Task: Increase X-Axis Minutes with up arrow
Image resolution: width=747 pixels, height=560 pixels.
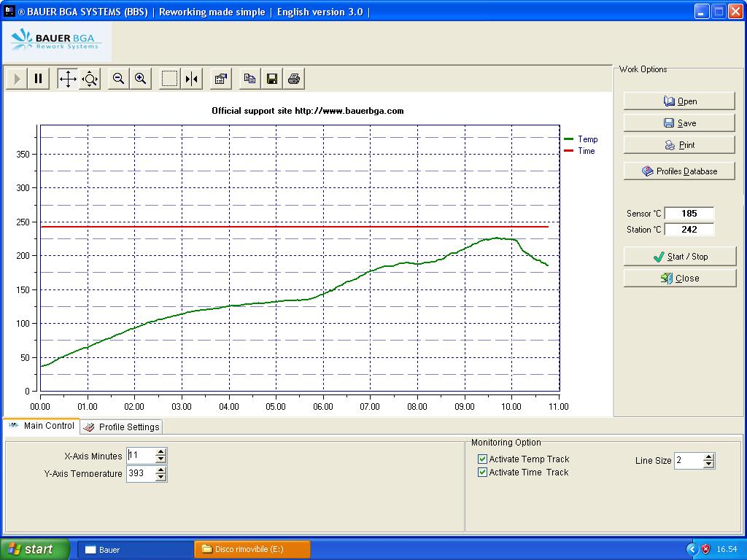Action: click(x=161, y=452)
